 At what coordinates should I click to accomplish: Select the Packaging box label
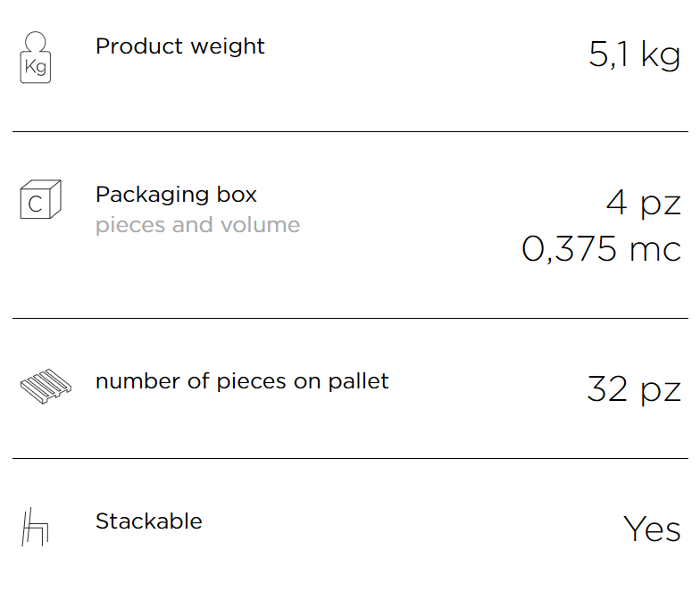point(177,195)
